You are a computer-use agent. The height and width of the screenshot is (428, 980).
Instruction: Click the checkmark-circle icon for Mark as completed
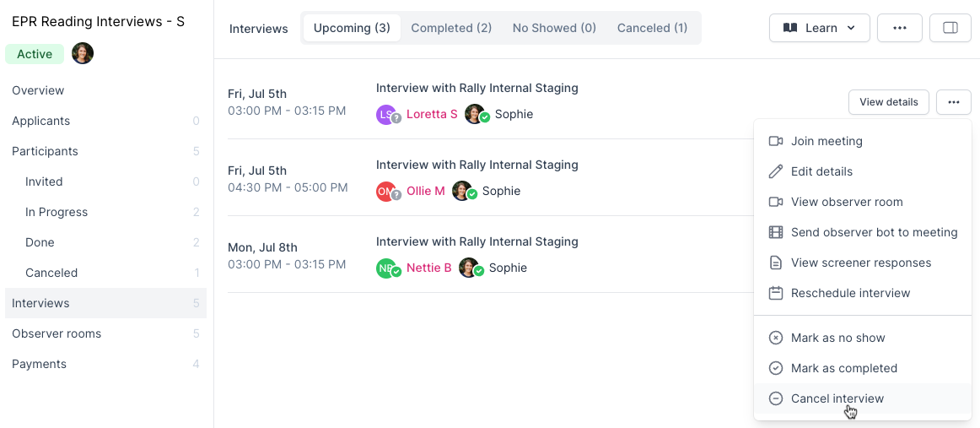click(776, 368)
